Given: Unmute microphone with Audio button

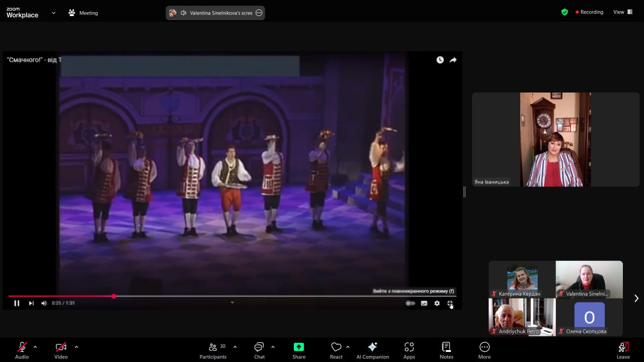Looking at the screenshot, I should [22, 350].
